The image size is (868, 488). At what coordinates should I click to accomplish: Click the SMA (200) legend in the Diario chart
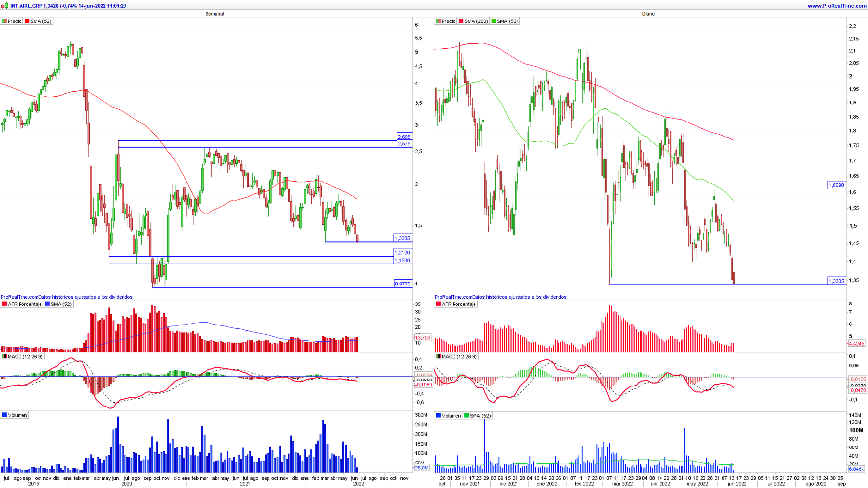(474, 21)
